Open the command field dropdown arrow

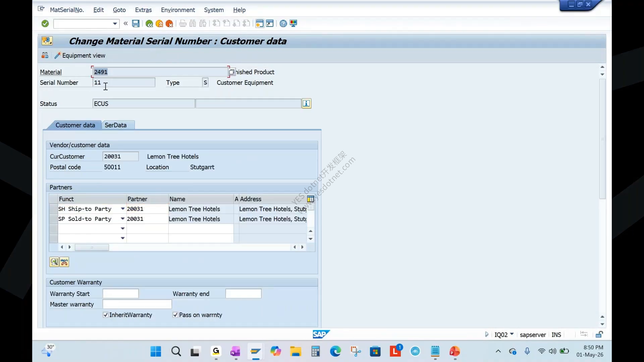[x=115, y=23]
